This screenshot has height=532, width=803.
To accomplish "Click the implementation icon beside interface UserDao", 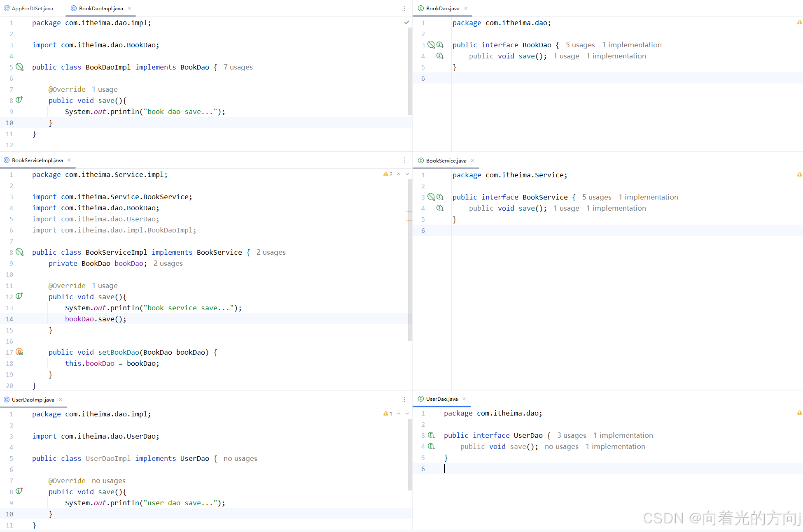I will [x=431, y=435].
